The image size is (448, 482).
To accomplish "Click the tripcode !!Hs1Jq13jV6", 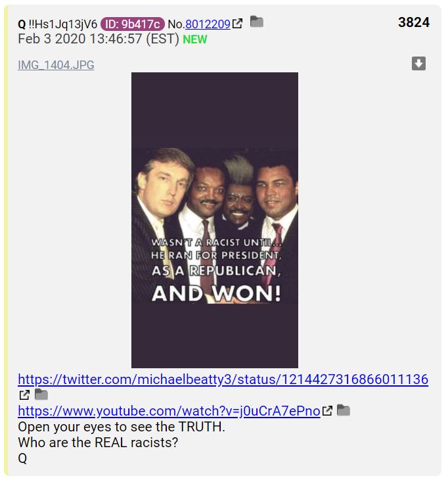I will [x=62, y=24].
